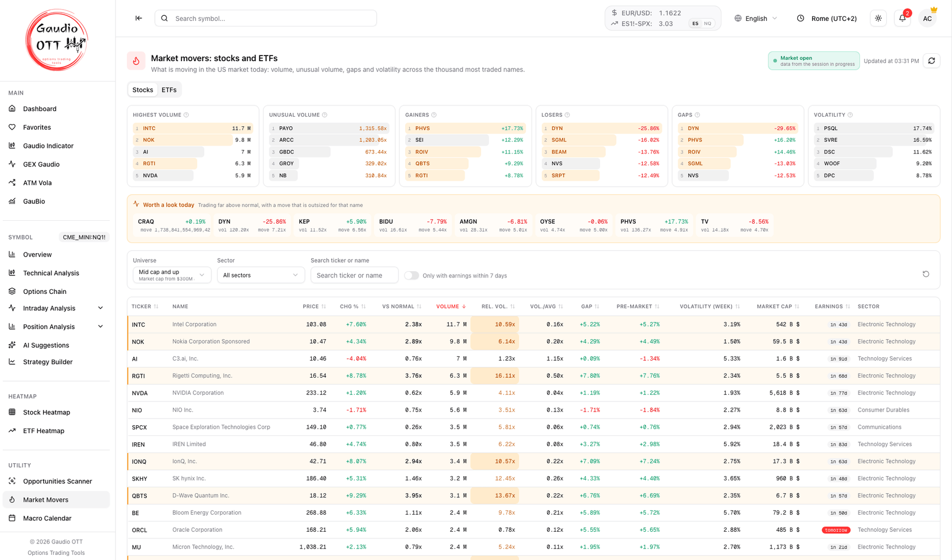This screenshot has height=560, width=952.
Task: Refresh market movers data icon
Action: pyautogui.click(x=932, y=61)
